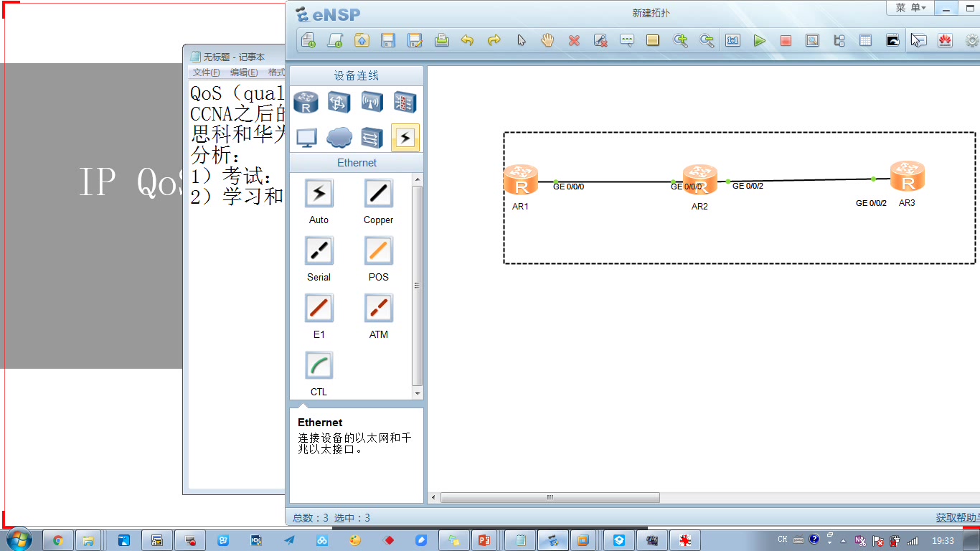The width and height of the screenshot is (980, 551).
Task: Click the new-from-template scroll icon
Action: tap(334, 41)
